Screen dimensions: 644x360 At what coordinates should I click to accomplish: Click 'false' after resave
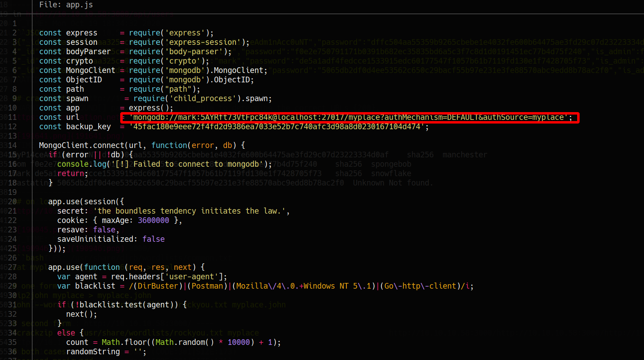tap(104, 230)
